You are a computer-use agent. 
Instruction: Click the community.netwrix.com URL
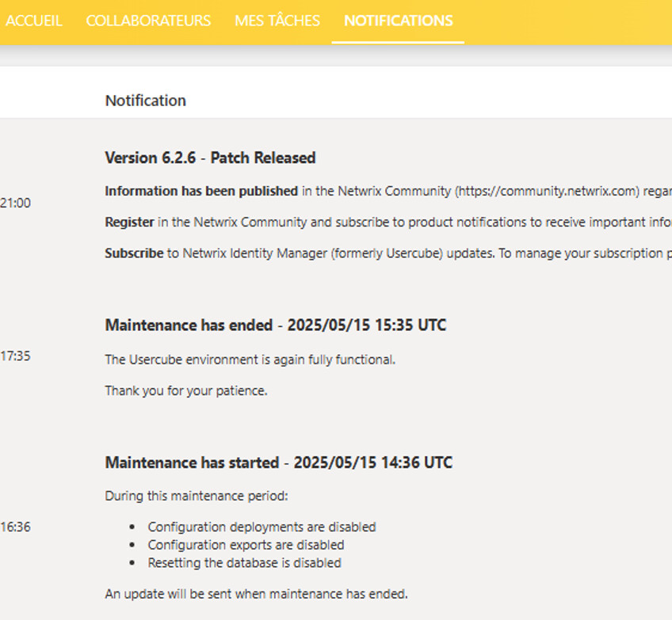(547, 191)
